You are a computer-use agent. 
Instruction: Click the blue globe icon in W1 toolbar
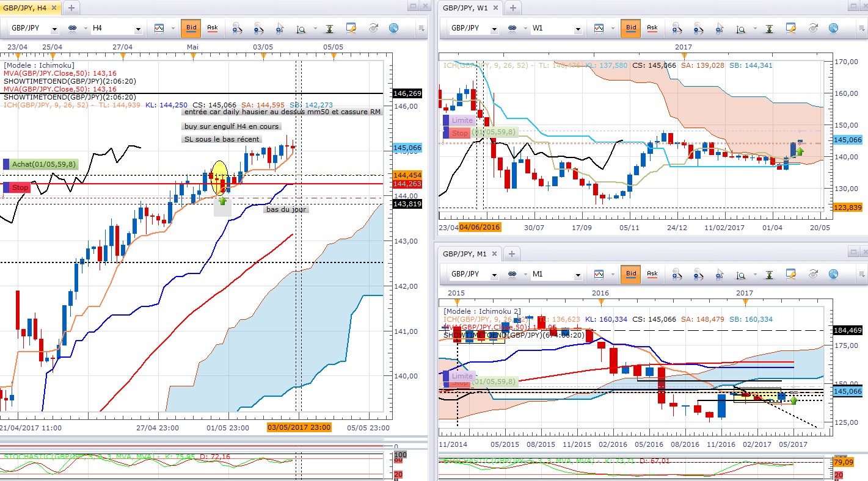833,28
